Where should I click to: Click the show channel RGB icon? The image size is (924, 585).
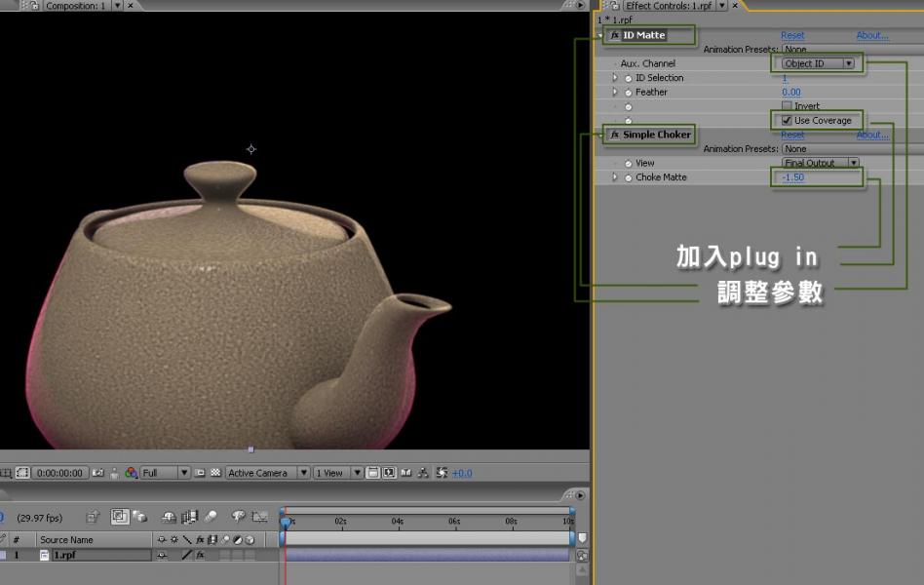(x=131, y=473)
